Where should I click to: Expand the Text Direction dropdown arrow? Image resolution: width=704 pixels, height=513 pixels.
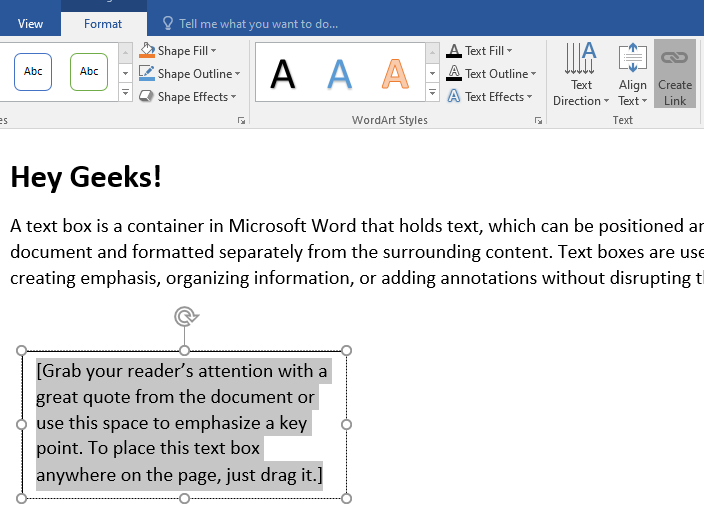point(606,101)
